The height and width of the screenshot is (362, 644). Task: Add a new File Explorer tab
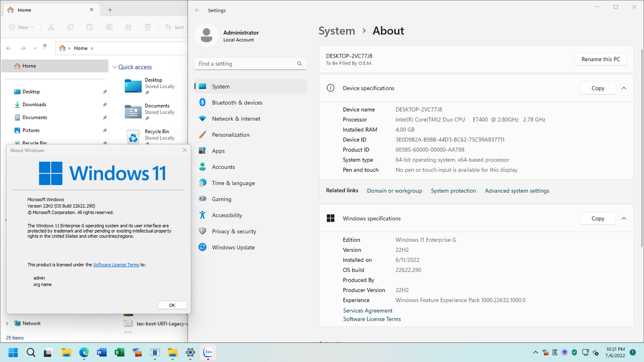coord(110,10)
